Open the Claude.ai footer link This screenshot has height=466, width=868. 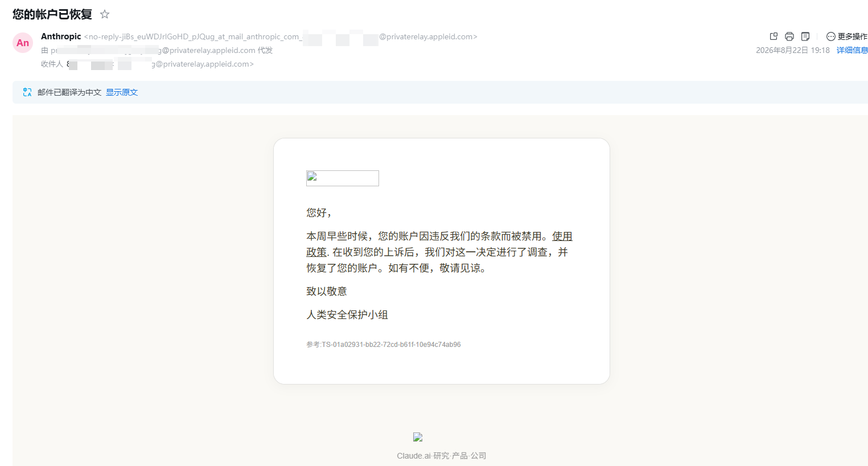414,456
